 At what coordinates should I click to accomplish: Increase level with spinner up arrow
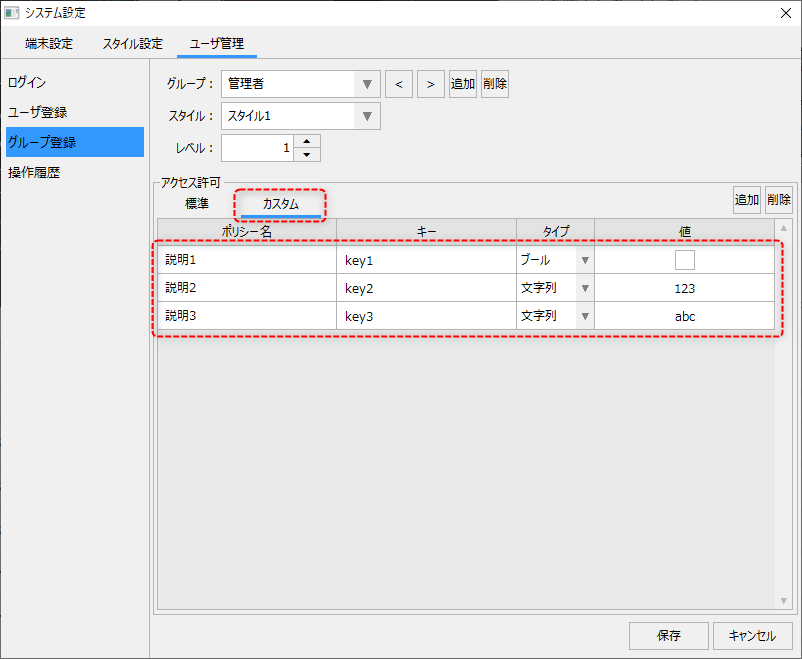point(307,141)
